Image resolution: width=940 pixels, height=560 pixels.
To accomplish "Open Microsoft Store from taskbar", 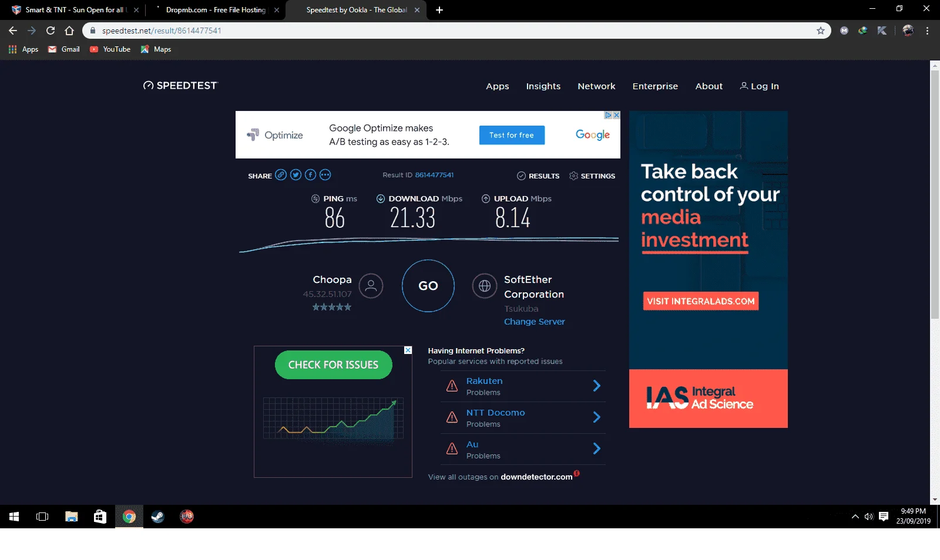I will coord(100,517).
